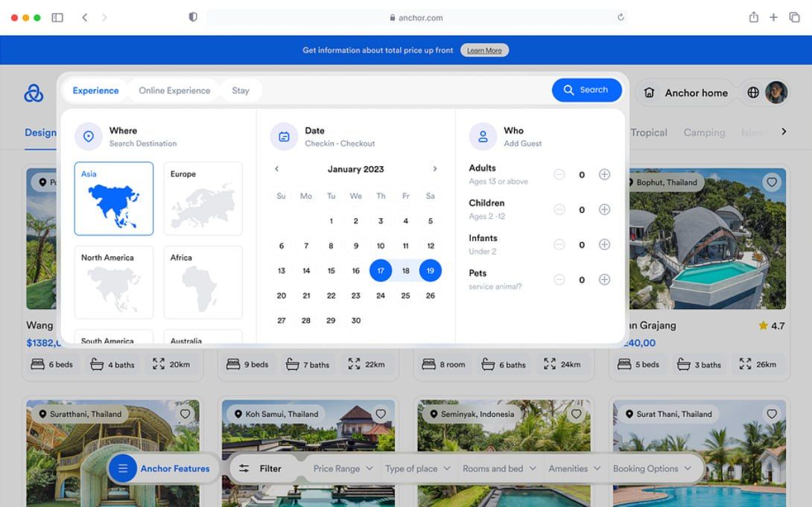Click the Date calendar icon
Image resolution: width=812 pixels, height=507 pixels.
coord(284,136)
